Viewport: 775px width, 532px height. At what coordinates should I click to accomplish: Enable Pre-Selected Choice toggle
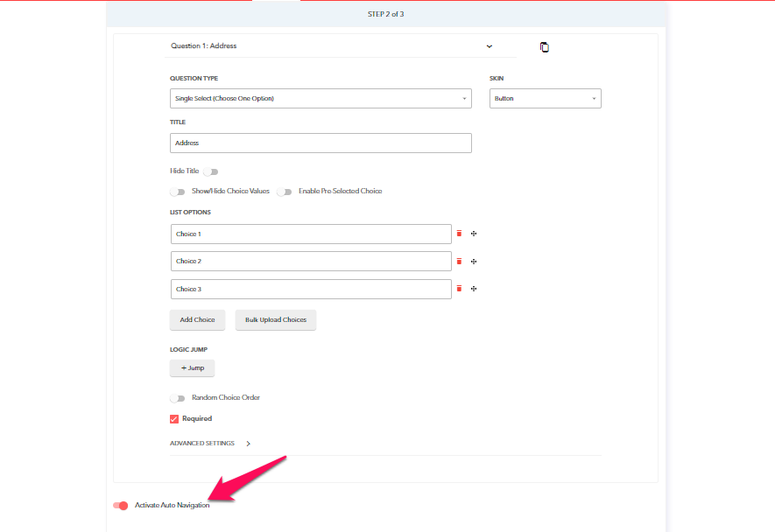tap(287, 191)
